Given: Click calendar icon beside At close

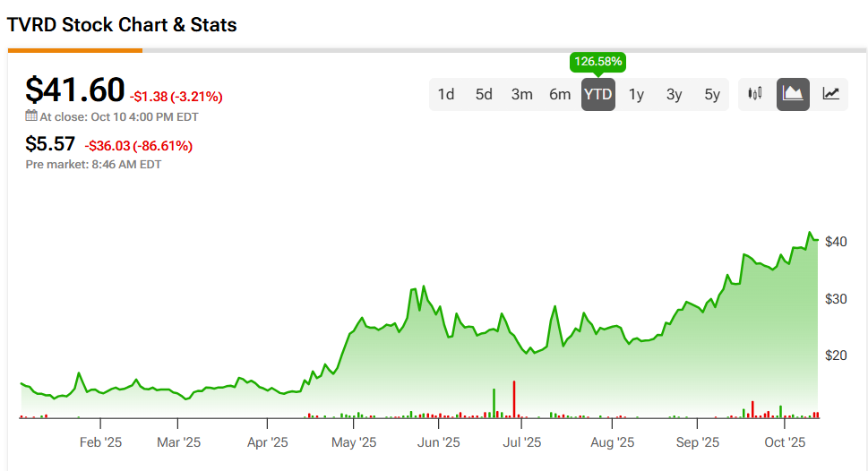Looking at the screenshot, I should coord(31,116).
